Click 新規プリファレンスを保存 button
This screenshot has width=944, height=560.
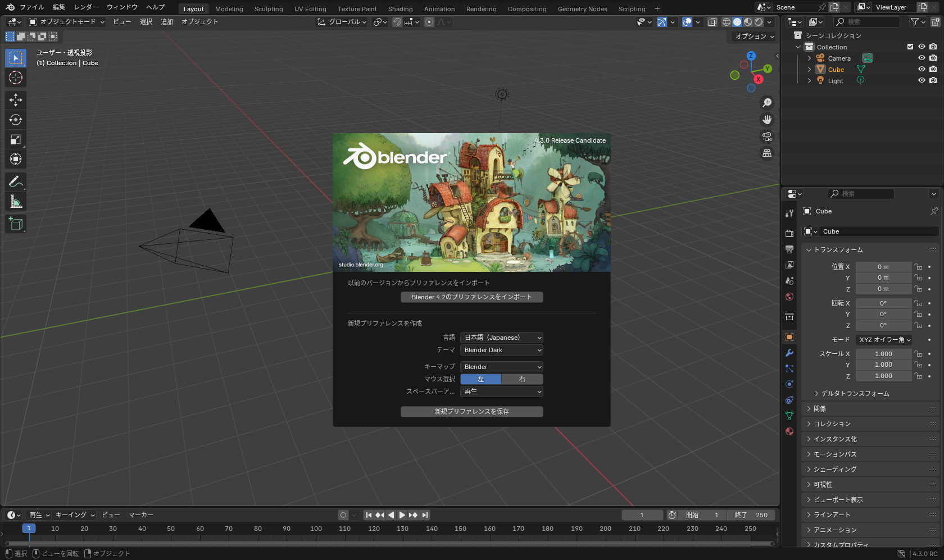[471, 411]
